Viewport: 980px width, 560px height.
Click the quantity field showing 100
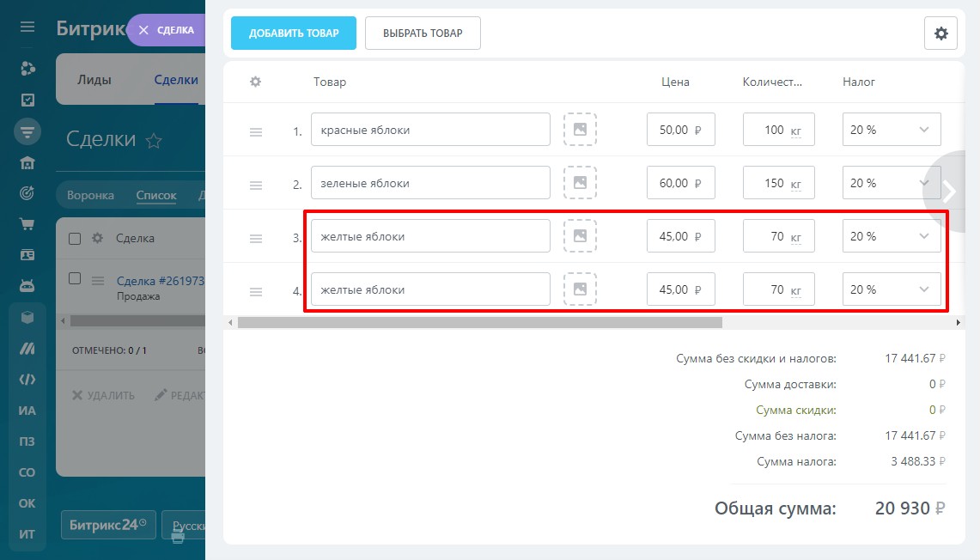point(779,130)
